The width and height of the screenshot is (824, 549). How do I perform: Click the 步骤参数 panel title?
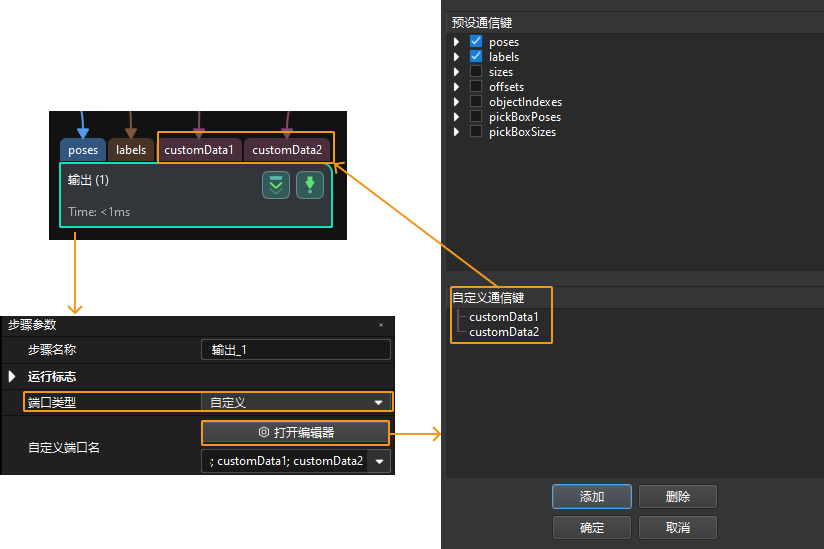tap(32, 325)
